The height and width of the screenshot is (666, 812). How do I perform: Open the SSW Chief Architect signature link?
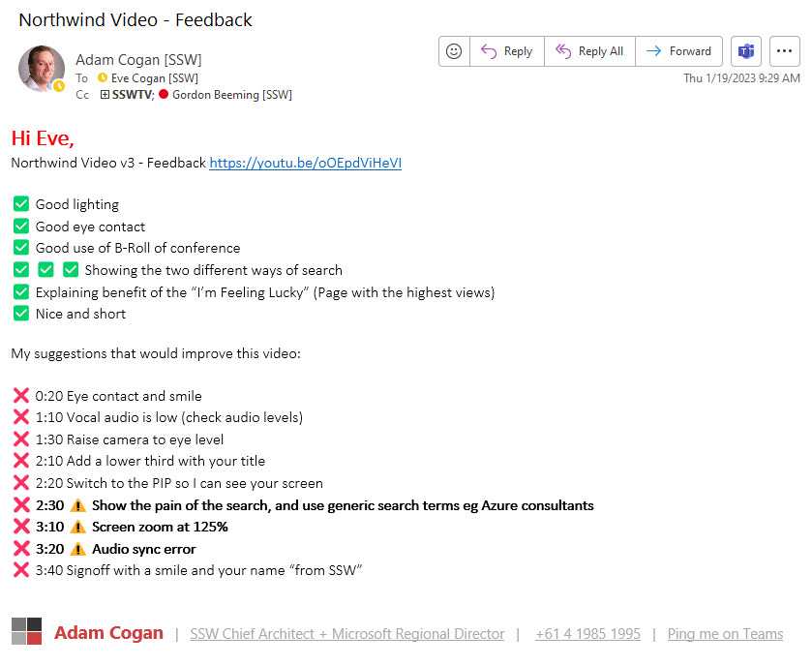coord(346,634)
